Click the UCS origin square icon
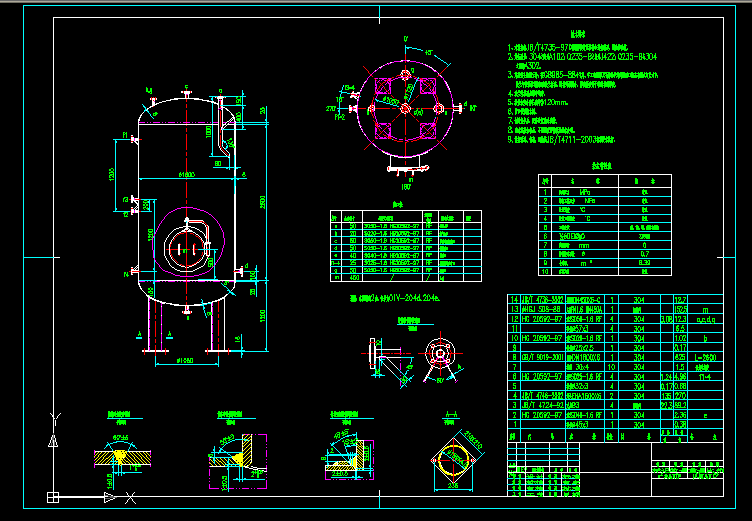Screen dimensions: 752x521 pos(53,497)
